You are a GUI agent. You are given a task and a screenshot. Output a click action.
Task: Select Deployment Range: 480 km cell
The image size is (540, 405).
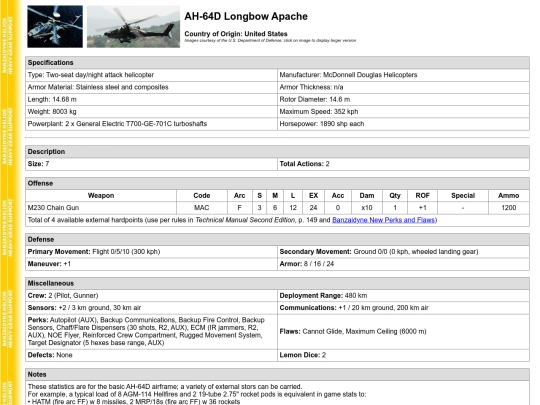[x=403, y=296]
